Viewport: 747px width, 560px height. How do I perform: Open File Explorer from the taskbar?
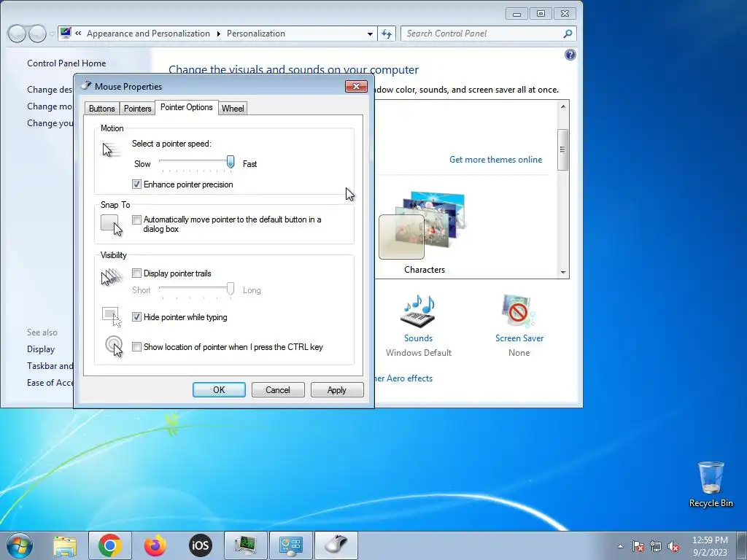point(65,545)
